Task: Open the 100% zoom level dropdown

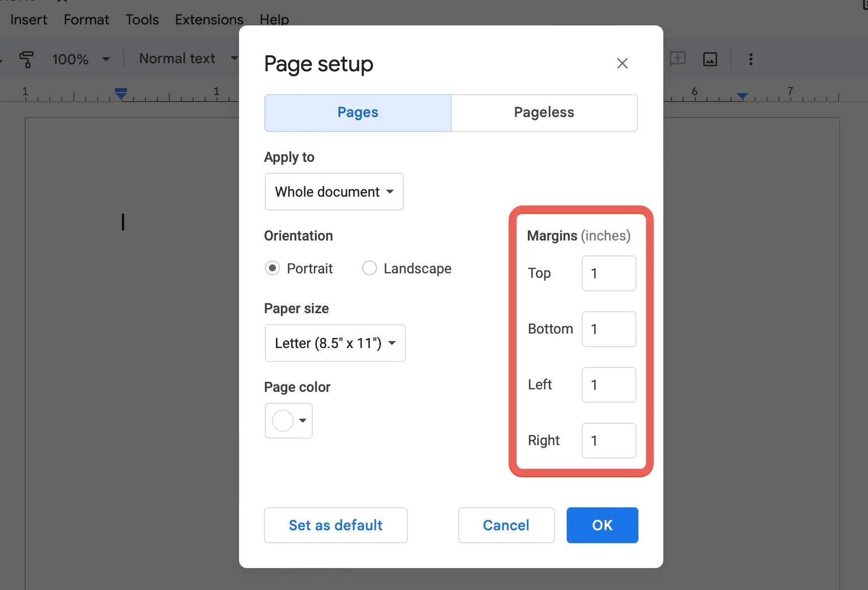Action: pyautogui.click(x=80, y=59)
